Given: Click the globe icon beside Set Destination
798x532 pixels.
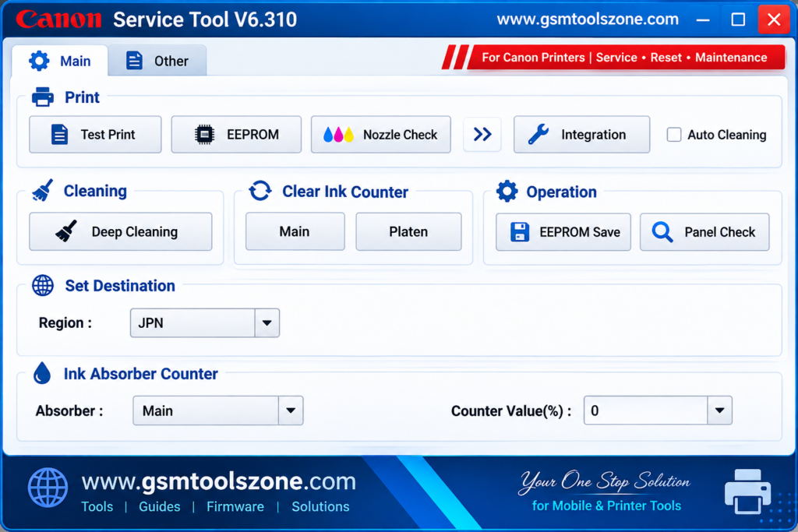Looking at the screenshot, I should (43, 285).
